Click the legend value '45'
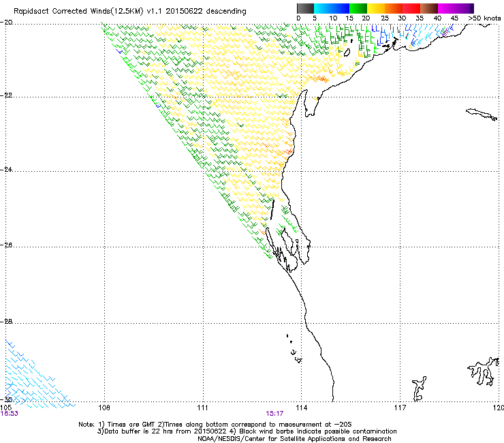 [454, 18]
